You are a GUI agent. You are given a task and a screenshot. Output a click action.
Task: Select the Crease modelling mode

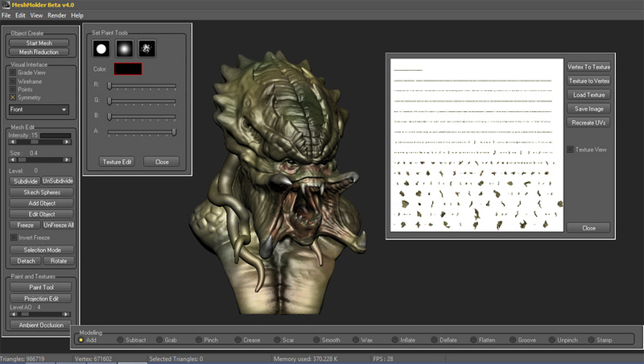237,340
